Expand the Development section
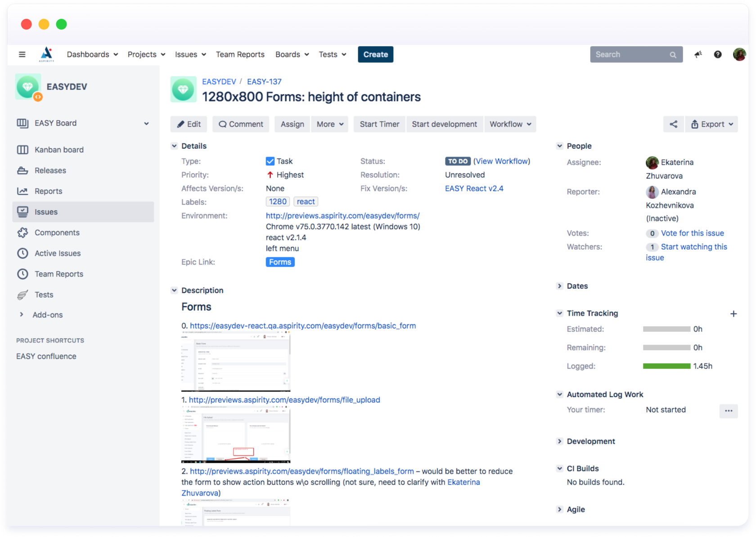 point(559,441)
